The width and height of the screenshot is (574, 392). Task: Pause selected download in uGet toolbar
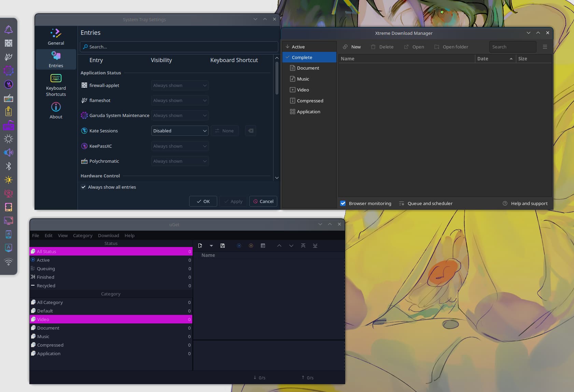[251, 246]
